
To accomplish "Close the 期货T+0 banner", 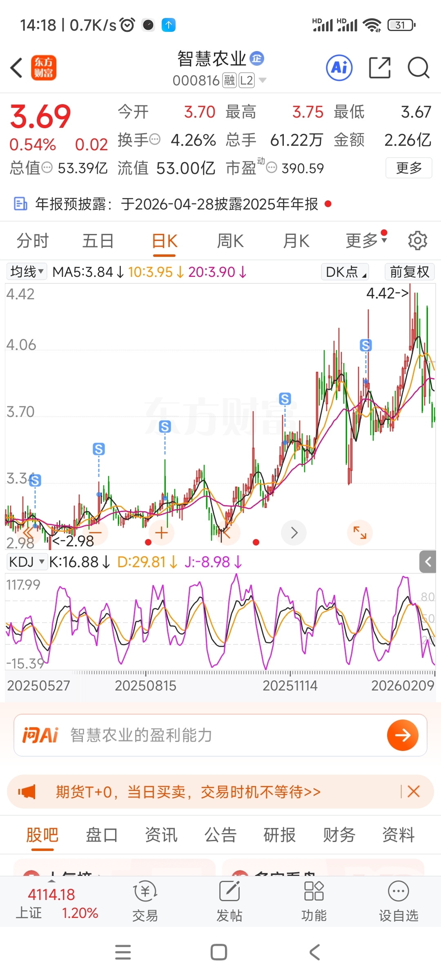I will tap(414, 791).
